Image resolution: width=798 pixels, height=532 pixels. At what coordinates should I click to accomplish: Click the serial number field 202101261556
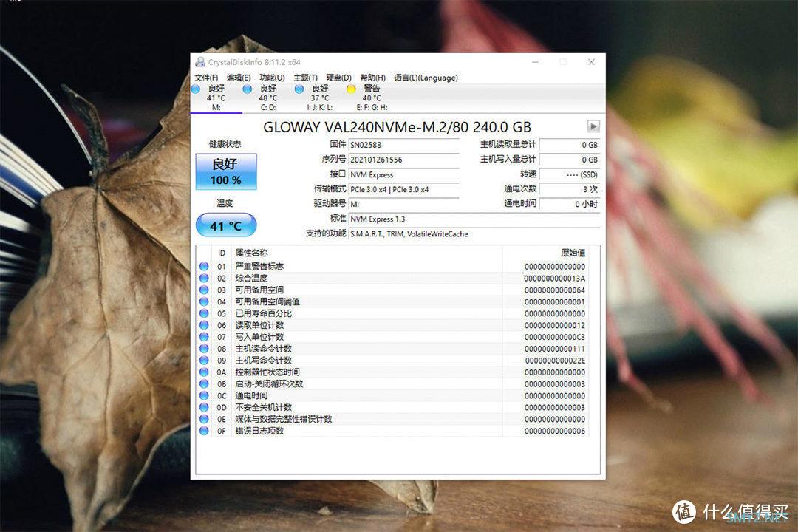404,160
